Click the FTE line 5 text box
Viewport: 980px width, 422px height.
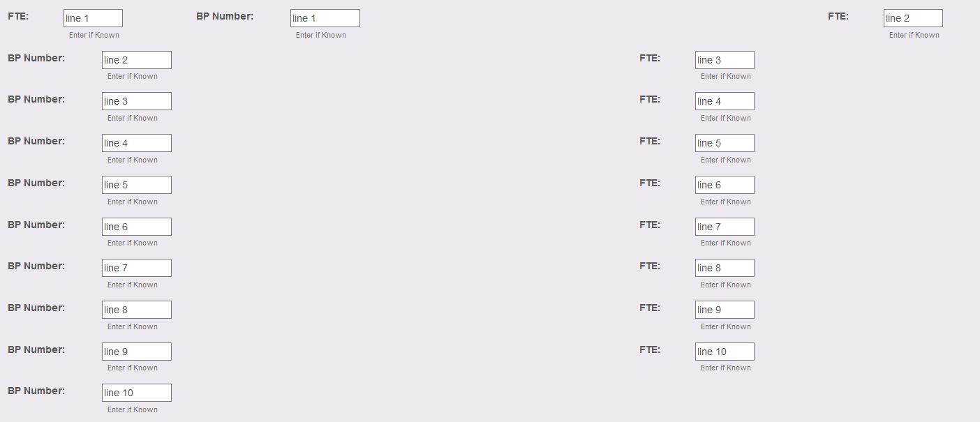coord(724,143)
